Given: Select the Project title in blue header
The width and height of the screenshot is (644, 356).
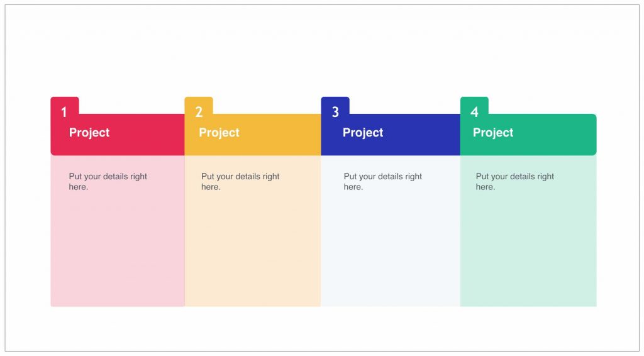Looking at the screenshot, I should coord(363,133).
